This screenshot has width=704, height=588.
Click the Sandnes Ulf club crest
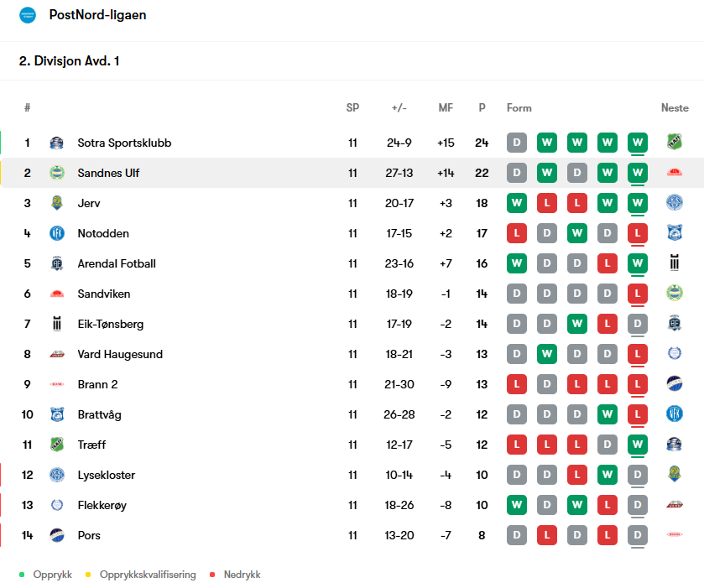pos(56,173)
